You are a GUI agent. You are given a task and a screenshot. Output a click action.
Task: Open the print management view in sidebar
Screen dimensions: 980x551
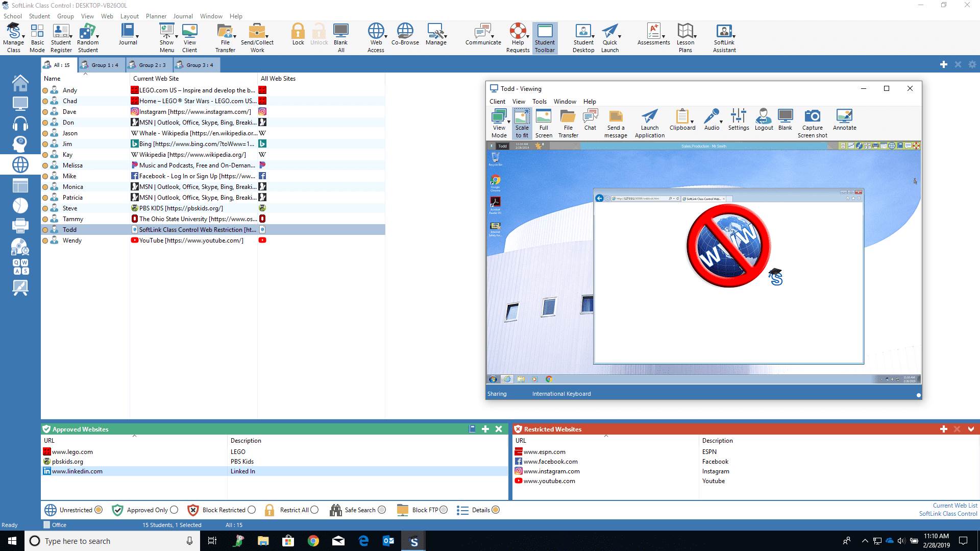click(x=20, y=225)
